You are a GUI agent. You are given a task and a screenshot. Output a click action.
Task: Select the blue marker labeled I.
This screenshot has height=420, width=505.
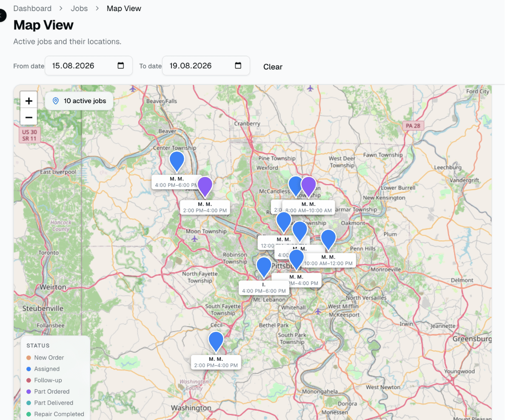[264, 267]
